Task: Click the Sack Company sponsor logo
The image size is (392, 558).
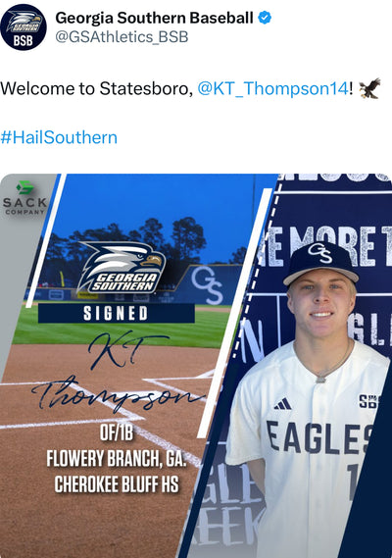Action: pos(24,198)
